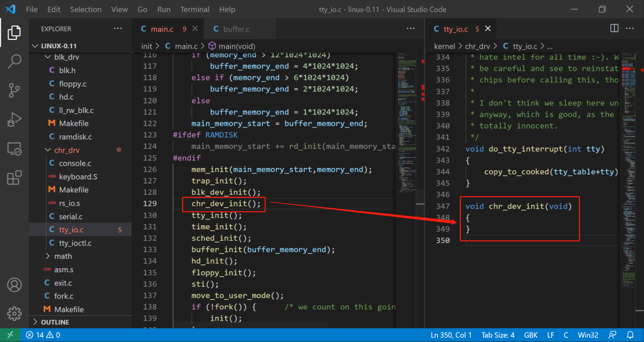Open console.c in the explorer

click(x=80, y=163)
